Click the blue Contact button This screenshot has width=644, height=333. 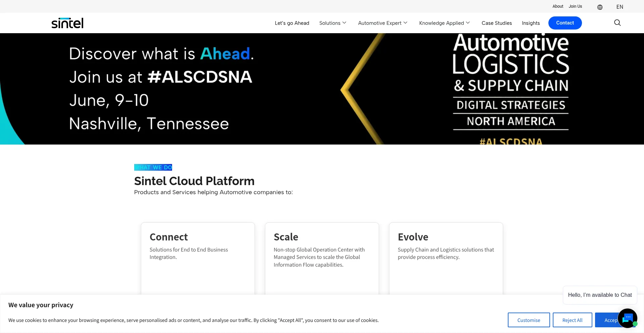[565, 23]
